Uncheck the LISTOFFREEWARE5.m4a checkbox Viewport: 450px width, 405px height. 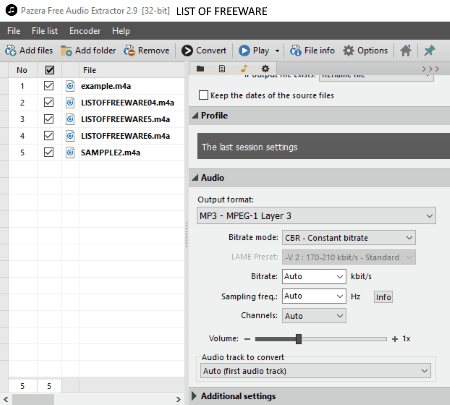click(x=49, y=119)
